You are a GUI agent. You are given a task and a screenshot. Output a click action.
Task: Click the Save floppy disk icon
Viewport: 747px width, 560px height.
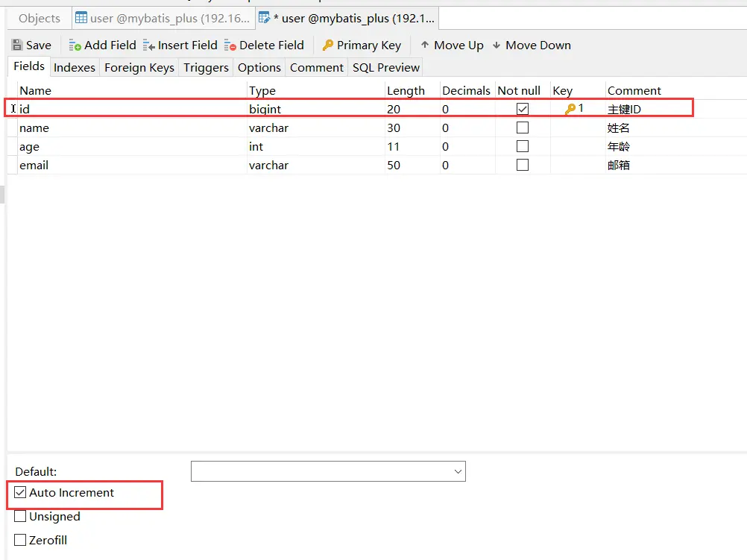point(17,45)
